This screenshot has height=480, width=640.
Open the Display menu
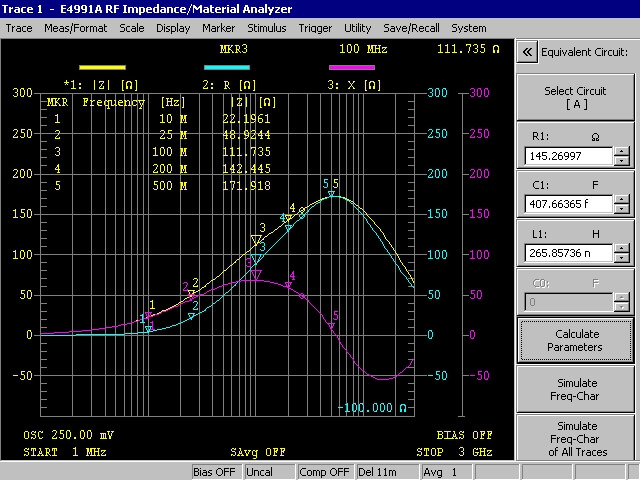click(173, 28)
